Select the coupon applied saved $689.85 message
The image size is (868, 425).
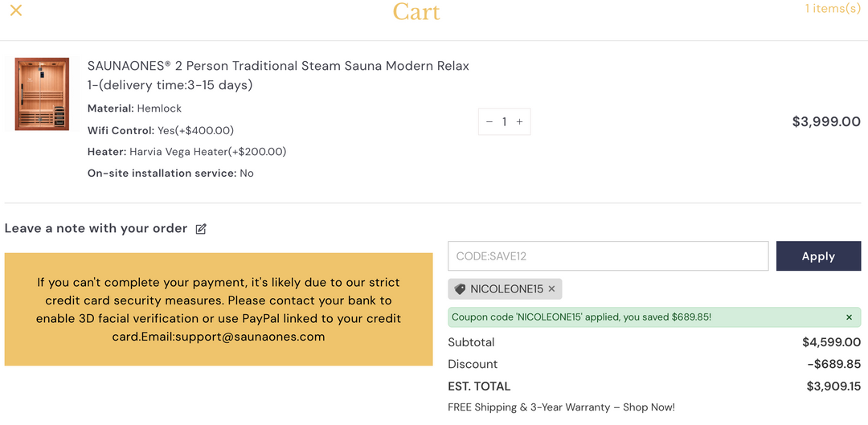(x=581, y=317)
